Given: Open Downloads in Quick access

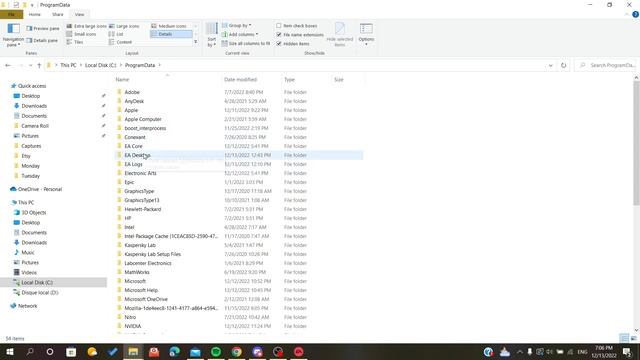Looking at the screenshot, I should (x=34, y=106).
